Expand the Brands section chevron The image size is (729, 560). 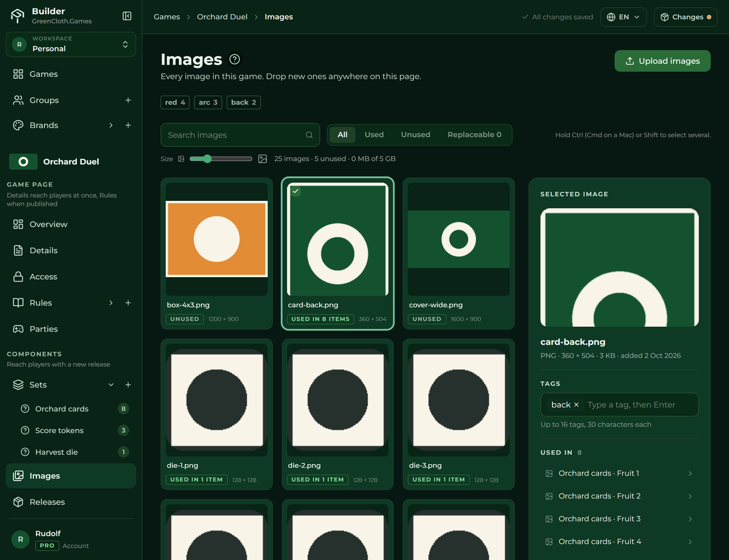111,125
